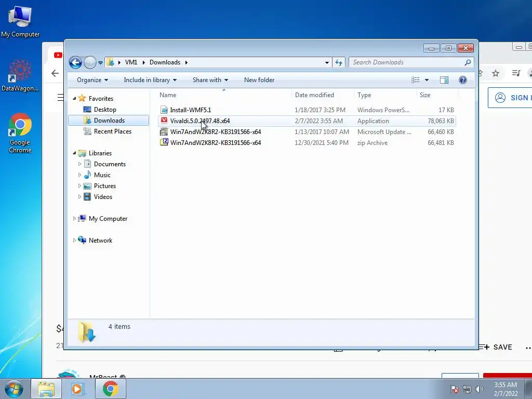The image size is (532, 399).
Task: Expand the Pictures library
Action: pyautogui.click(x=79, y=186)
